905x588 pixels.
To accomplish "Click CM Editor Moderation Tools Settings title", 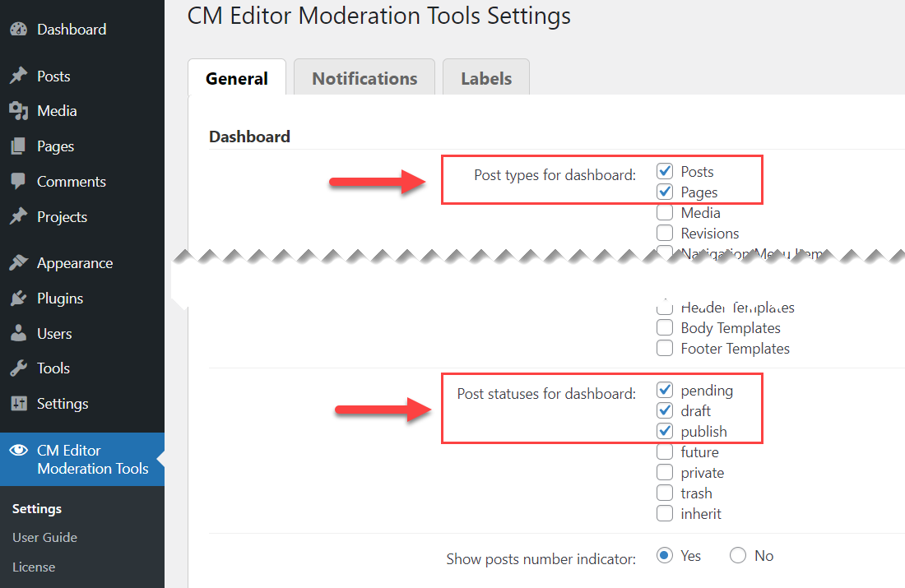I will click(x=378, y=16).
